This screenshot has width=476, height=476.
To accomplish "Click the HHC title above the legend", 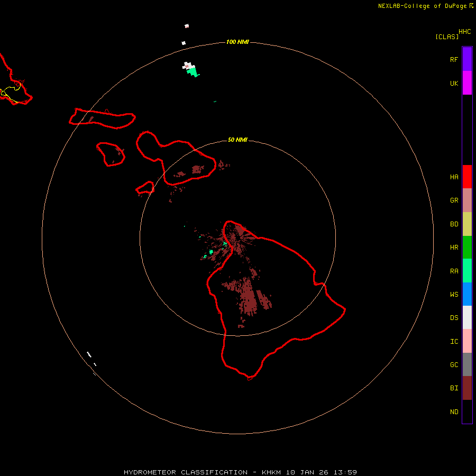I will pos(464,32).
